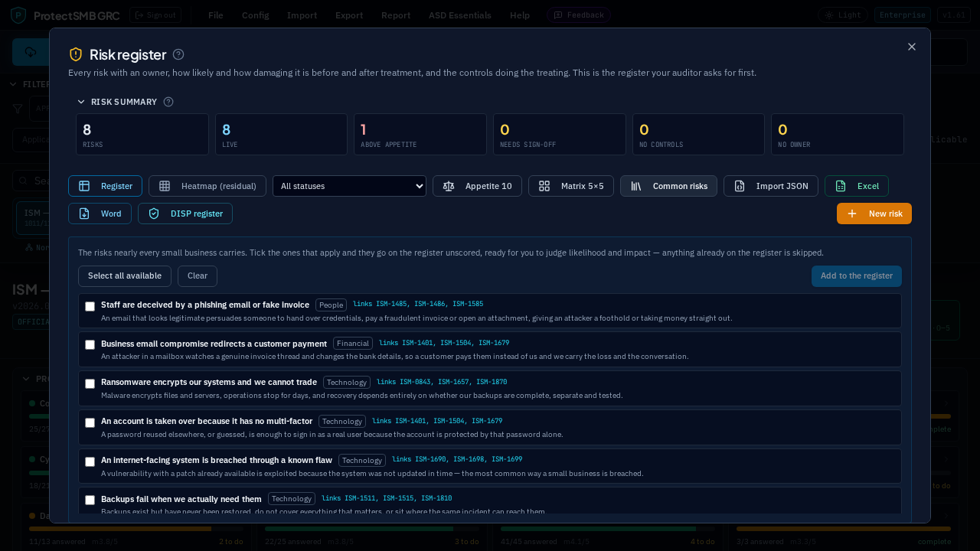Viewport: 980px width, 551px height.
Task: Open the All statuses dropdown
Action: point(349,186)
